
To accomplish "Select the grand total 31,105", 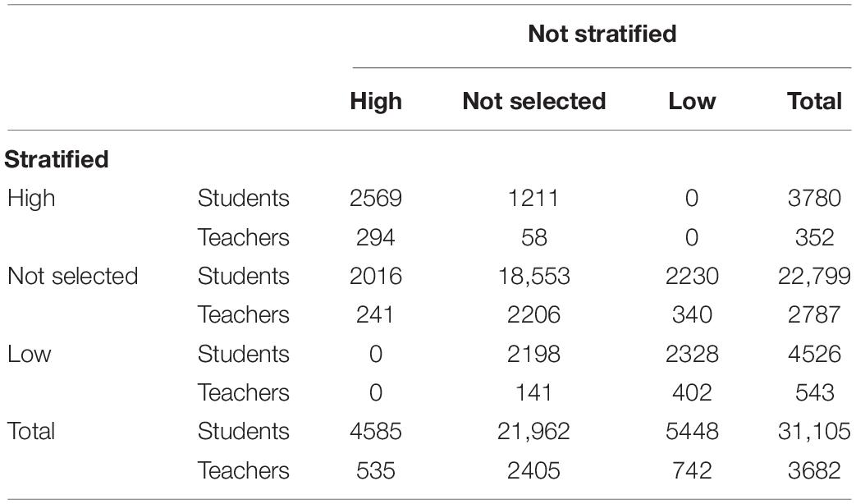I will coord(814,432).
